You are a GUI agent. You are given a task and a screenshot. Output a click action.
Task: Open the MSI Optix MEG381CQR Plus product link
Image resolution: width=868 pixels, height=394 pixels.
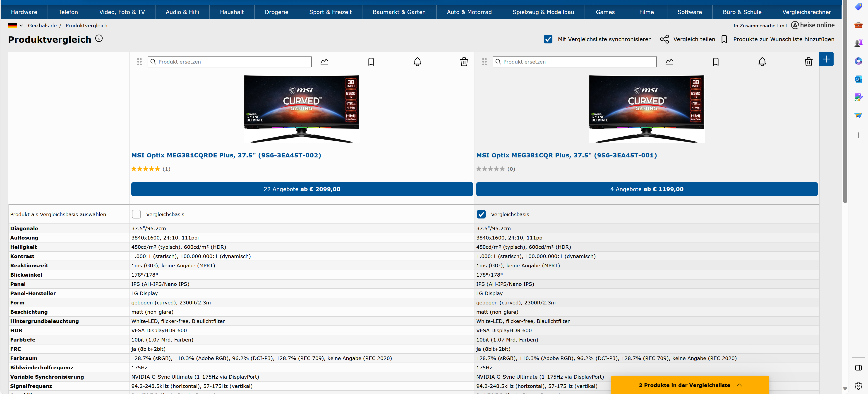pos(566,155)
